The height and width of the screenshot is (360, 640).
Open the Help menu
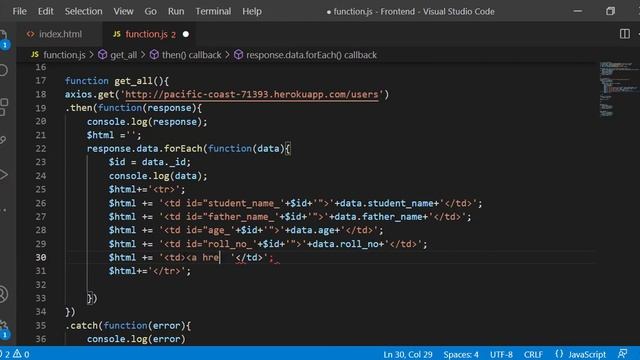(x=251, y=11)
